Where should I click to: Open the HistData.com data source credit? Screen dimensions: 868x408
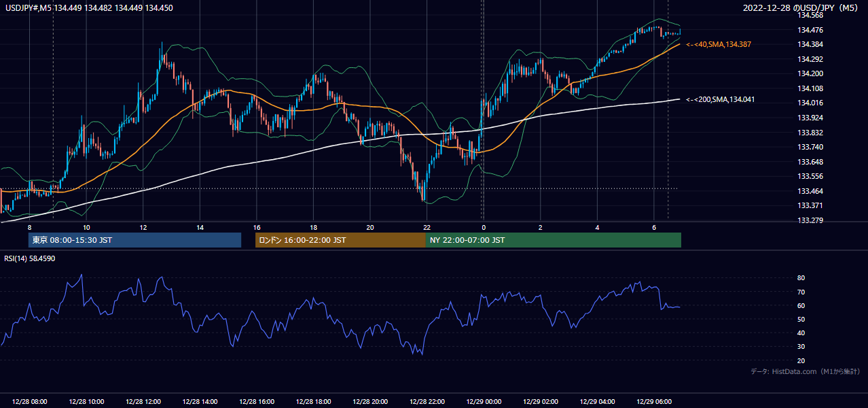(x=806, y=371)
